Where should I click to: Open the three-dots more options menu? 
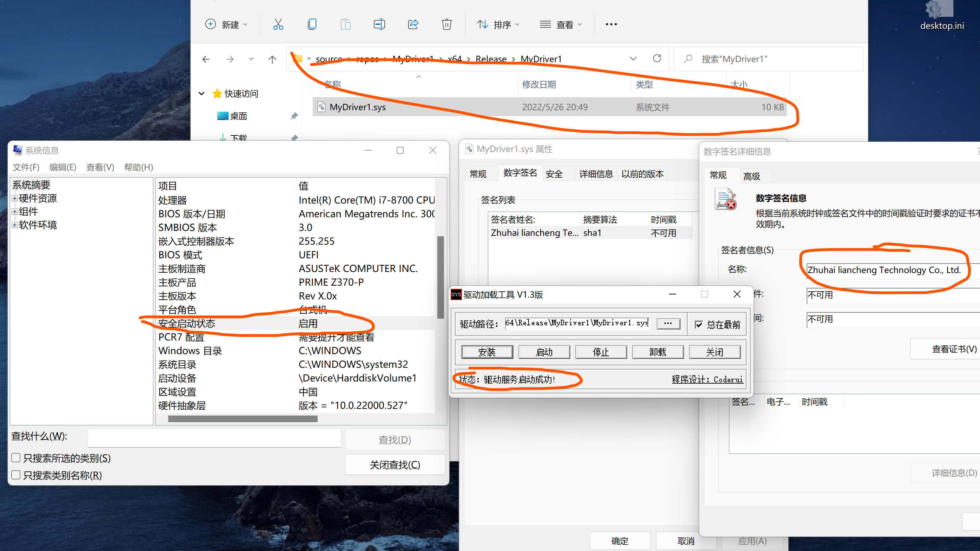pyautogui.click(x=611, y=25)
